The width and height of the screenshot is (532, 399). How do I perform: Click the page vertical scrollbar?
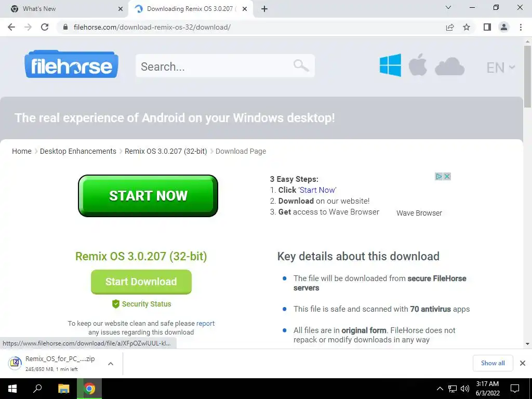pos(528,76)
